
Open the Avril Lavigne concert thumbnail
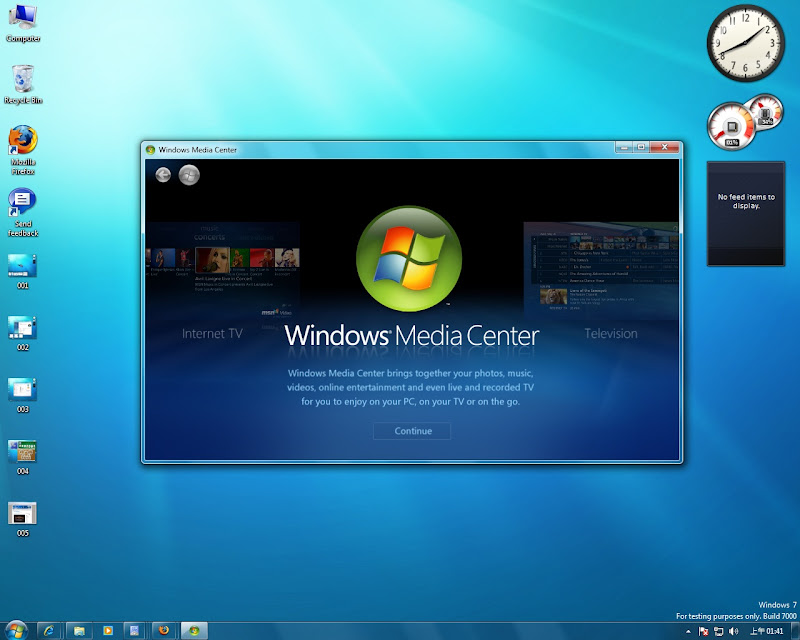click(212, 261)
